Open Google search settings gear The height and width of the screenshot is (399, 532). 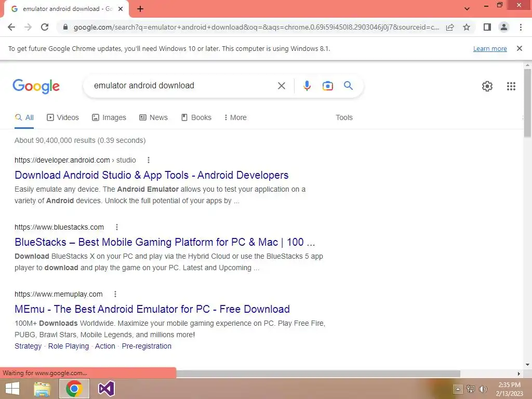pos(487,86)
